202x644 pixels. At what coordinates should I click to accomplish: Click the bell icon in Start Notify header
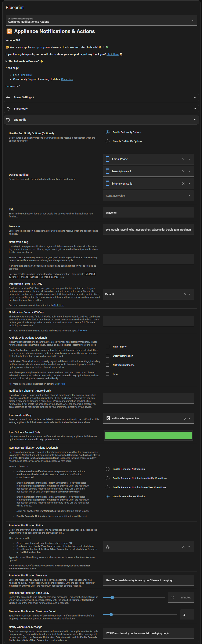coord(8,109)
